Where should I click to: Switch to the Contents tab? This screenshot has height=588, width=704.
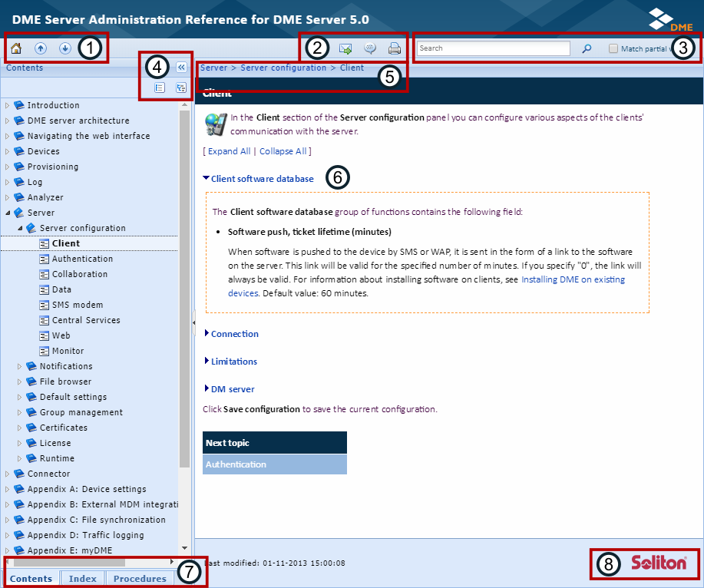click(31, 579)
